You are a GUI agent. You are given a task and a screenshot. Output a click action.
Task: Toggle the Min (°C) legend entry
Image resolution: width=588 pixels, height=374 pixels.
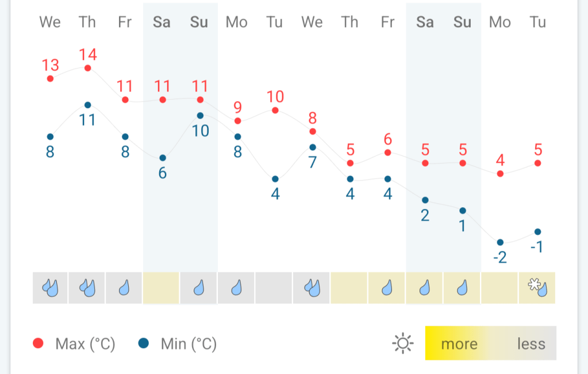click(177, 344)
